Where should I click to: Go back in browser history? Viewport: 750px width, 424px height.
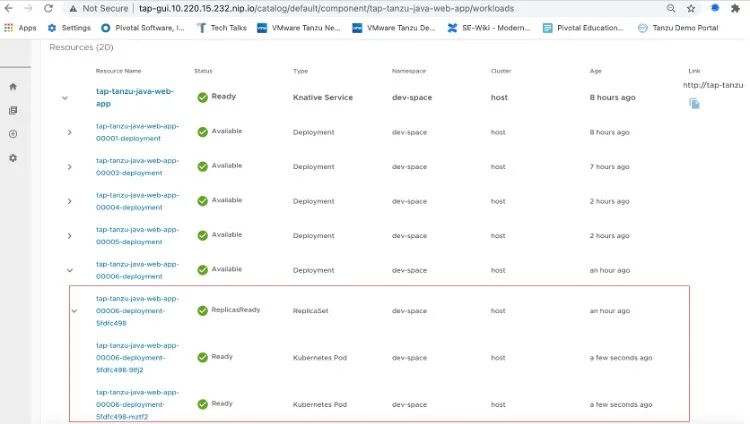point(8,8)
